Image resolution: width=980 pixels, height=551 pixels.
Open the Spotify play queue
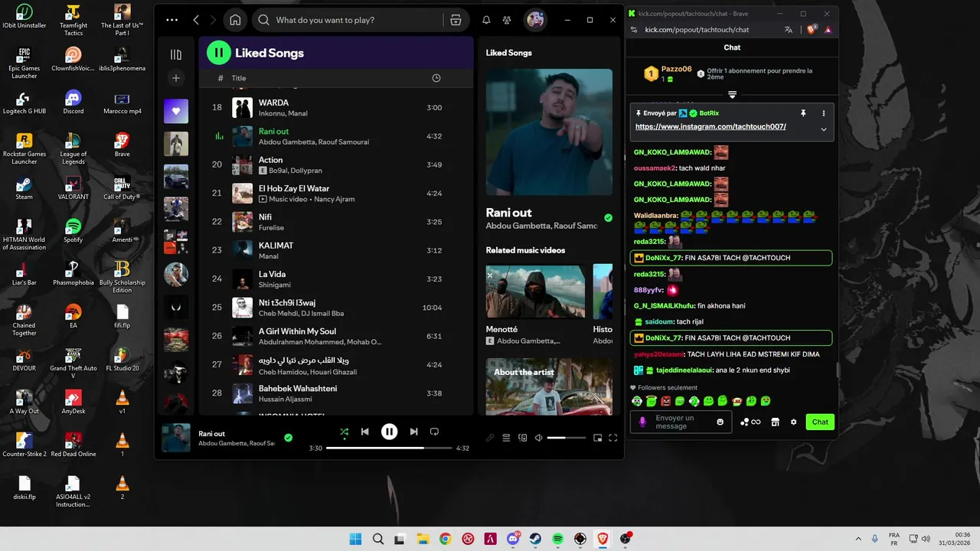[x=506, y=438]
